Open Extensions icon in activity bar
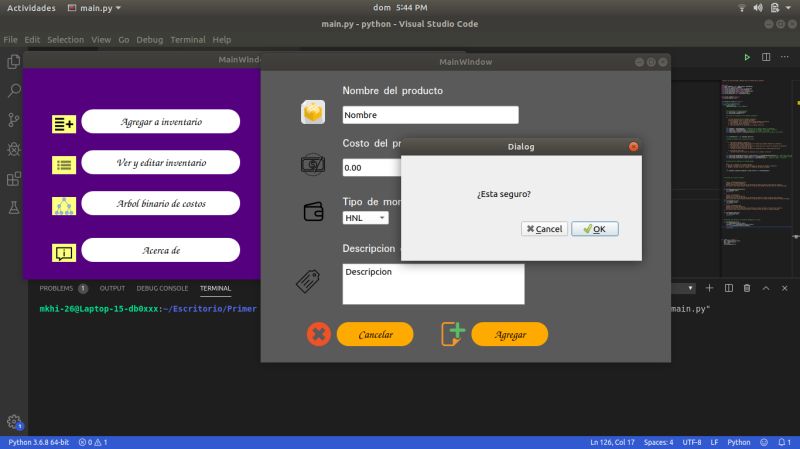Viewport: 800px width, 449px height. tap(14, 179)
